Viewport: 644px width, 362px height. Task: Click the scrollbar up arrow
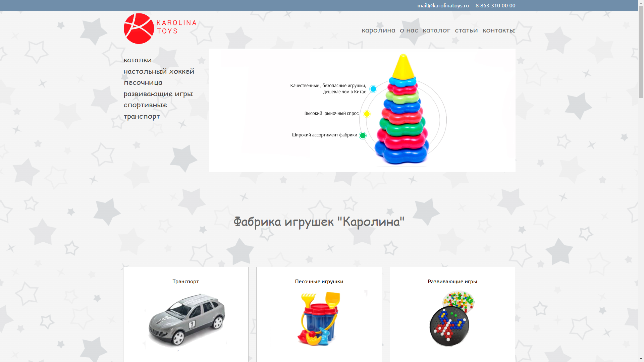coord(641,3)
